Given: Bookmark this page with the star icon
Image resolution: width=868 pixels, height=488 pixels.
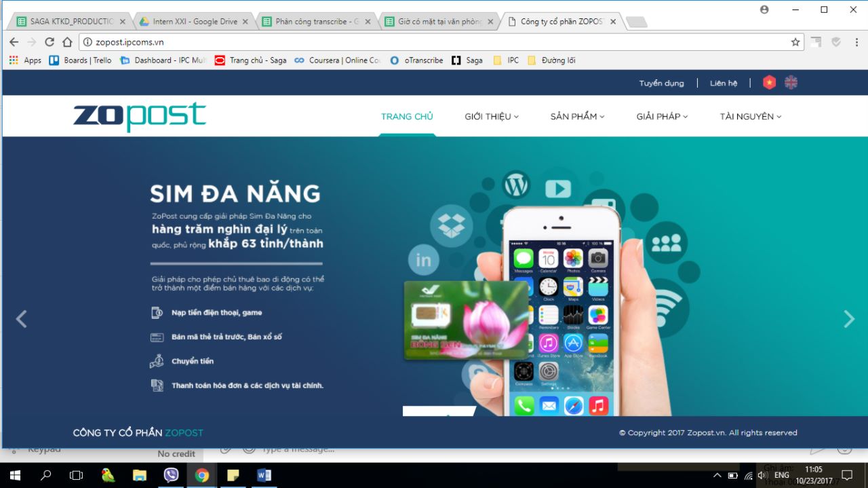Looking at the screenshot, I should (795, 42).
